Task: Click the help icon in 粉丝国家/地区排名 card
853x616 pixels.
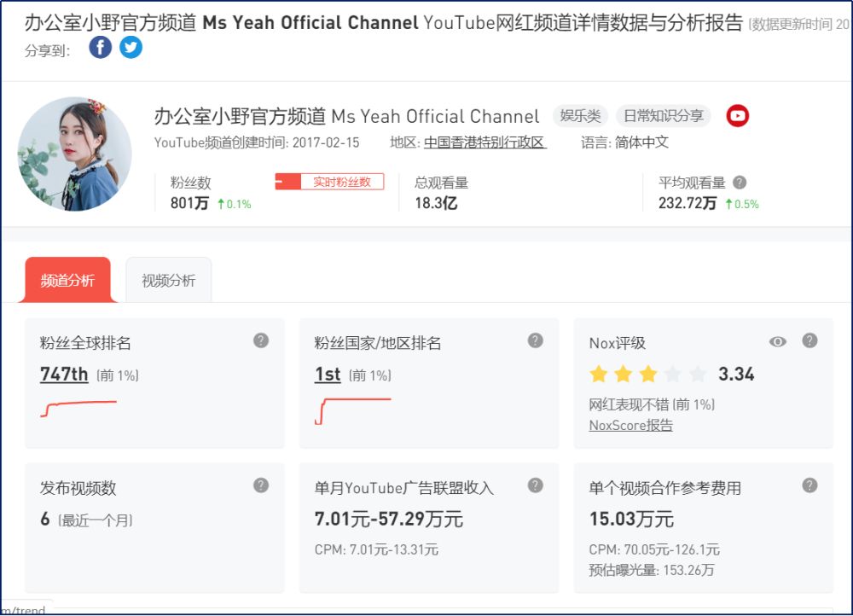Action: tap(536, 340)
